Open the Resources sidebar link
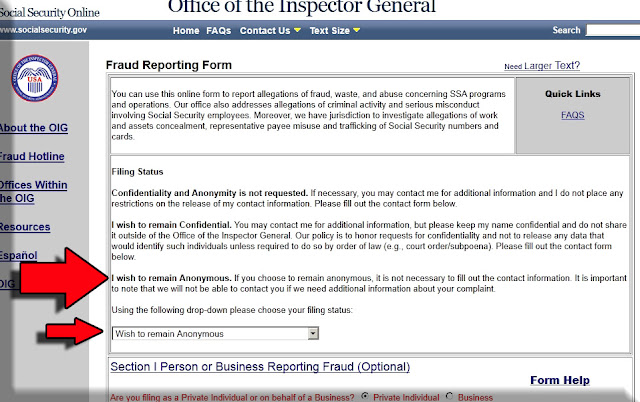Image resolution: width=640 pixels, height=402 pixels. point(25,227)
